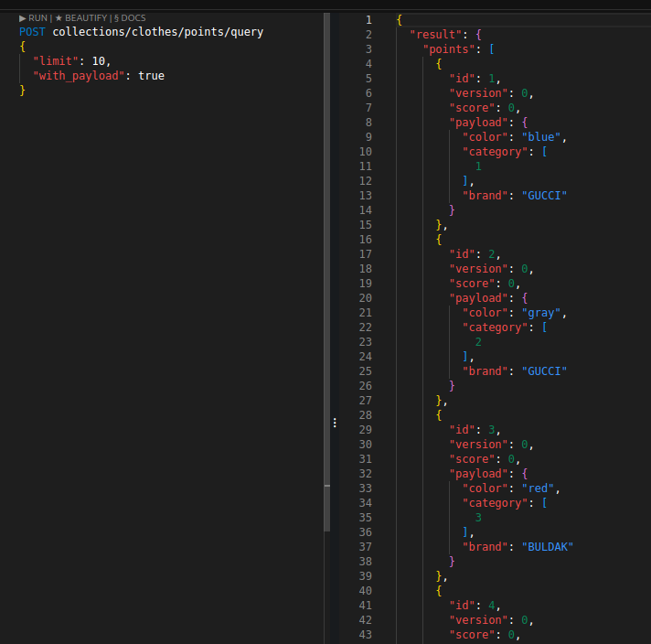651x644 pixels.
Task: Click the true value after with_payload
Action: (x=151, y=76)
